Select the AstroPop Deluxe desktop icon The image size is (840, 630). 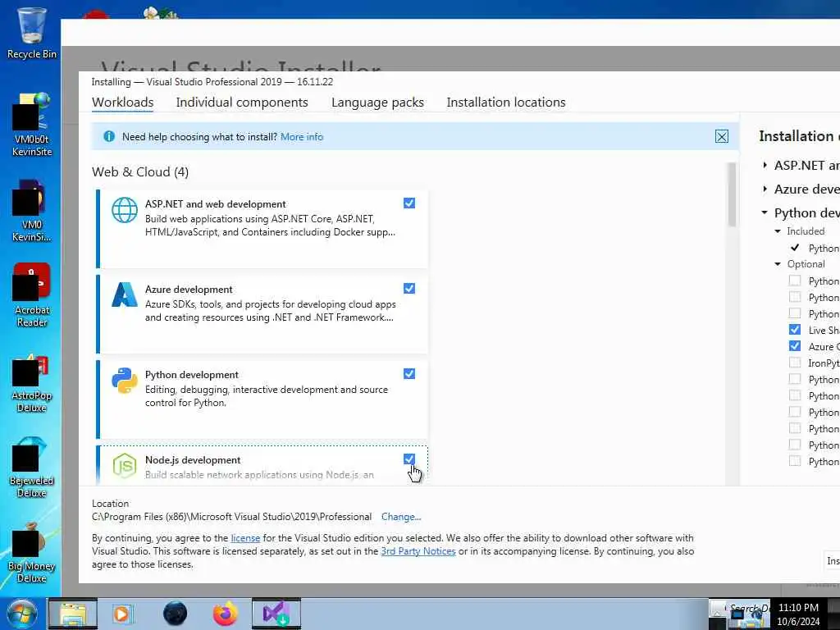point(32,382)
